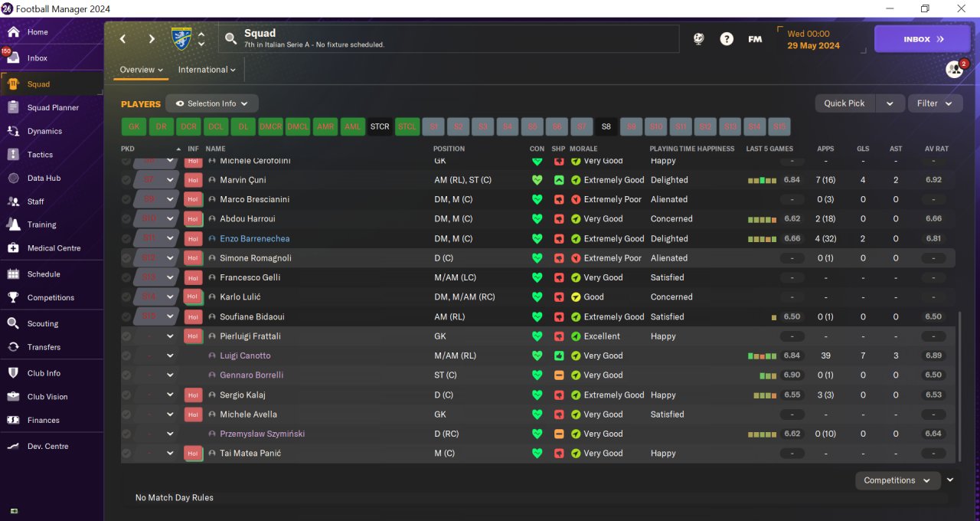Toggle selection circle for Tai Matea Panić

pyautogui.click(x=126, y=454)
